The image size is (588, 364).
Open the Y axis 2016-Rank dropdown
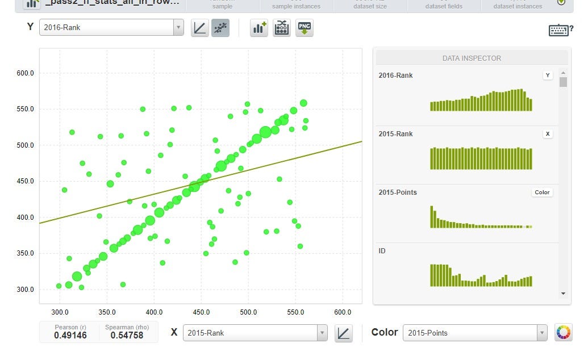(x=111, y=27)
